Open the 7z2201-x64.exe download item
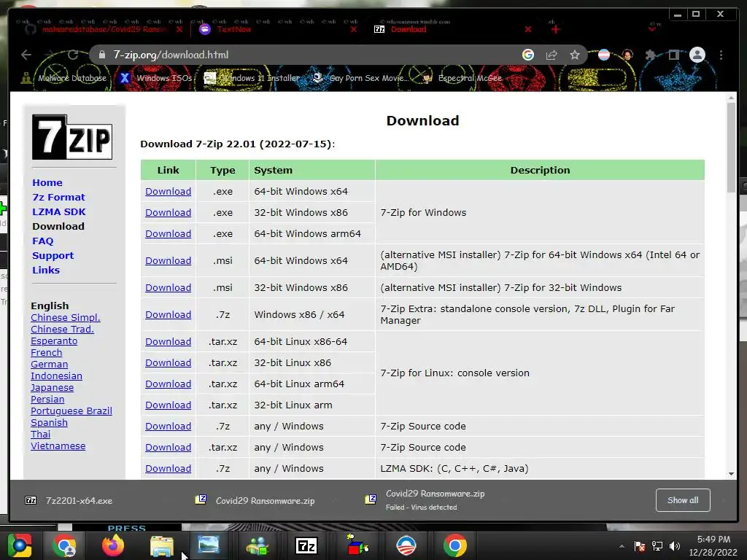The height and width of the screenshot is (560, 747). coord(79,500)
